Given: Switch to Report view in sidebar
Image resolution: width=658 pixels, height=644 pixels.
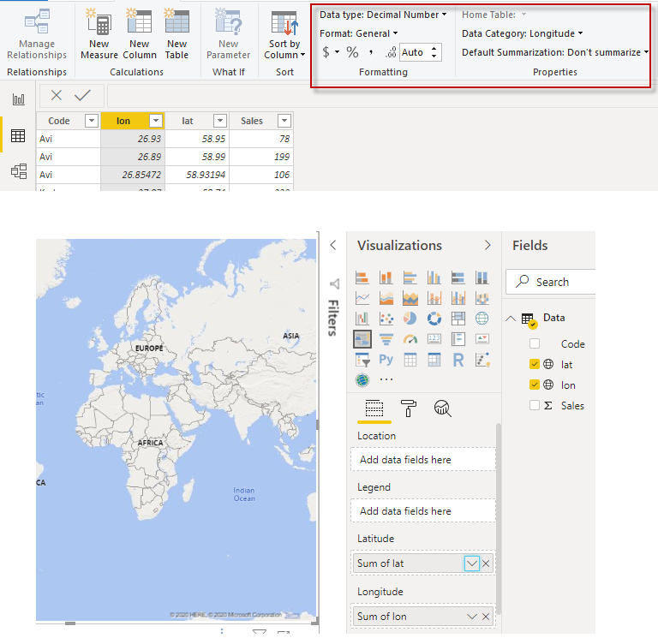Looking at the screenshot, I should [x=19, y=99].
